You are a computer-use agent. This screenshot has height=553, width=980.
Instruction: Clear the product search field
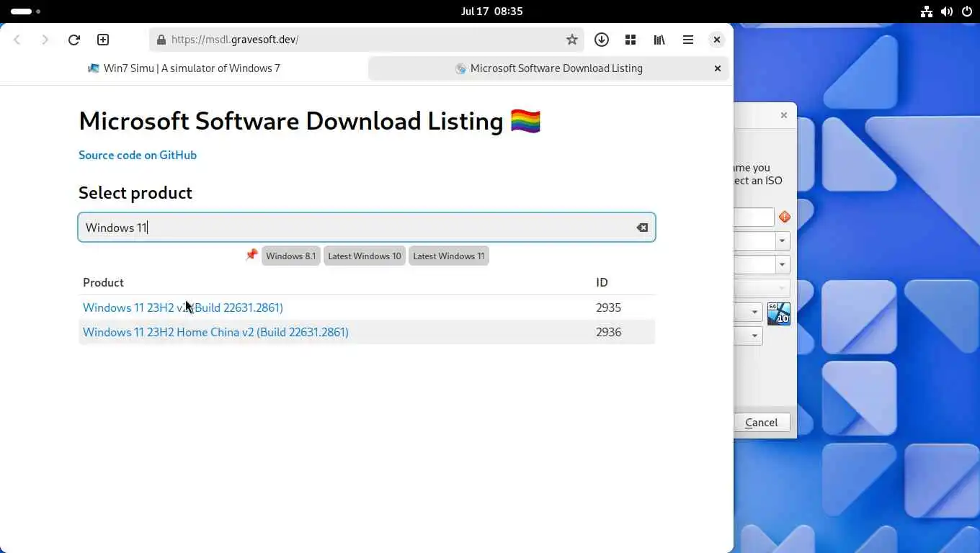(641, 228)
